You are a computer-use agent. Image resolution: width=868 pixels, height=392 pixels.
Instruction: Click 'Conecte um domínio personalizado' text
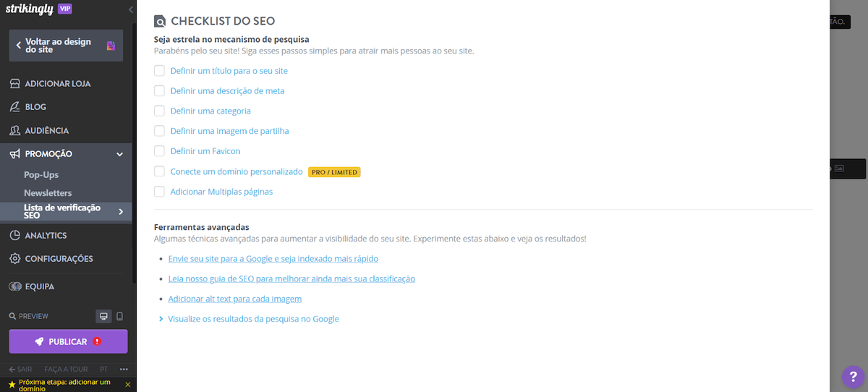(x=237, y=171)
